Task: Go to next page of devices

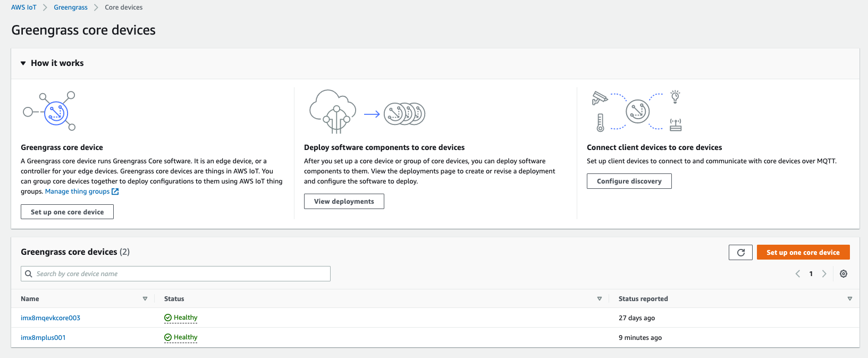Action: tap(824, 274)
